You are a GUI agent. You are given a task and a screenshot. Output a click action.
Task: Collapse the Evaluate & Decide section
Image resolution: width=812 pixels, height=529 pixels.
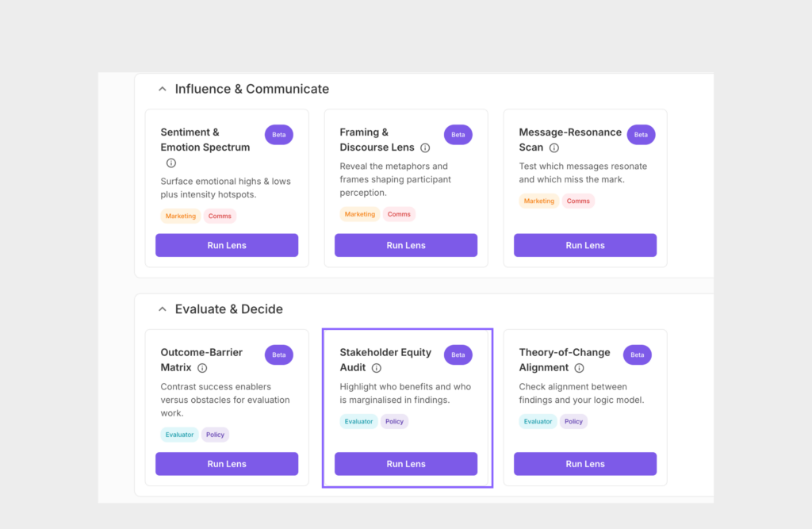[162, 309]
